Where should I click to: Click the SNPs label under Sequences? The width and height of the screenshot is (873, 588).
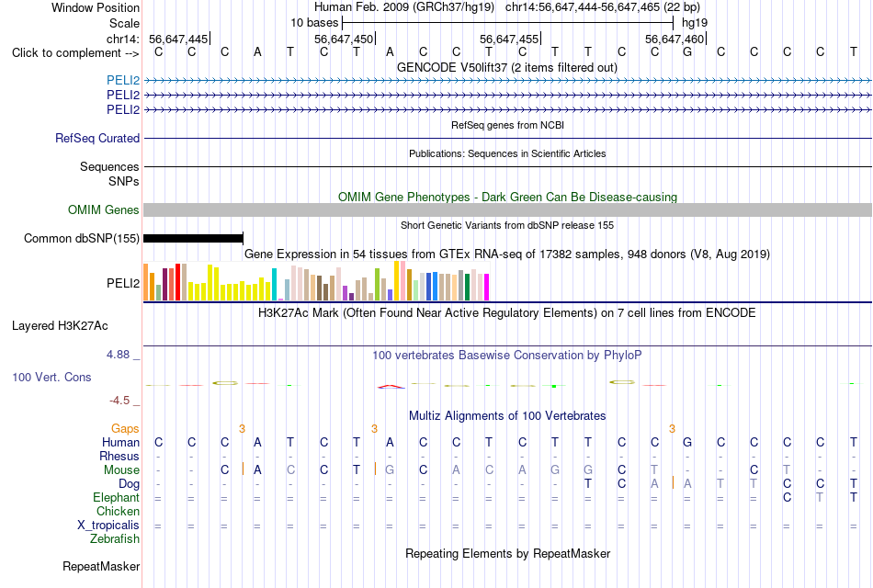(x=124, y=182)
